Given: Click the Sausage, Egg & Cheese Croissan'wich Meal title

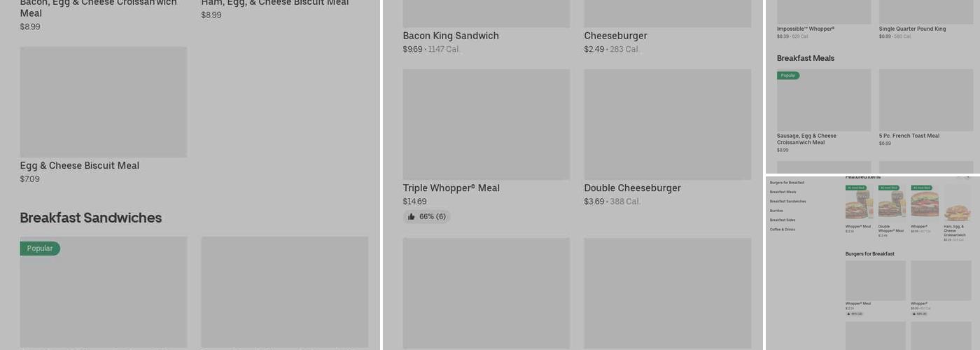Looking at the screenshot, I should [x=806, y=139].
